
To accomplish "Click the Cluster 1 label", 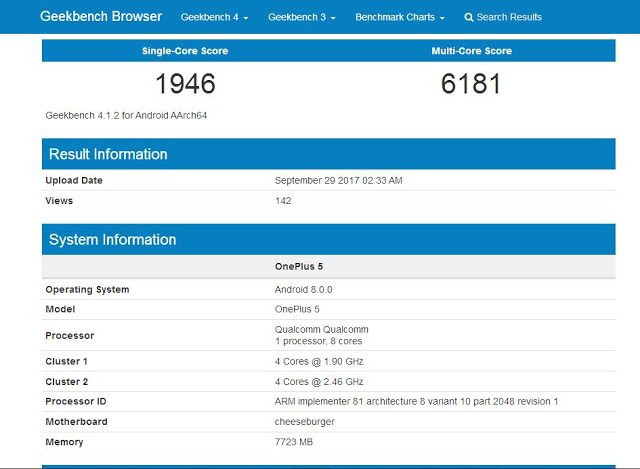I will pyautogui.click(x=67, y=362).
